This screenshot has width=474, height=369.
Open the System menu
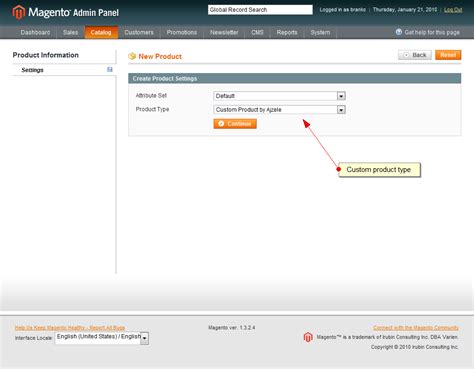[x=320, y=32]
